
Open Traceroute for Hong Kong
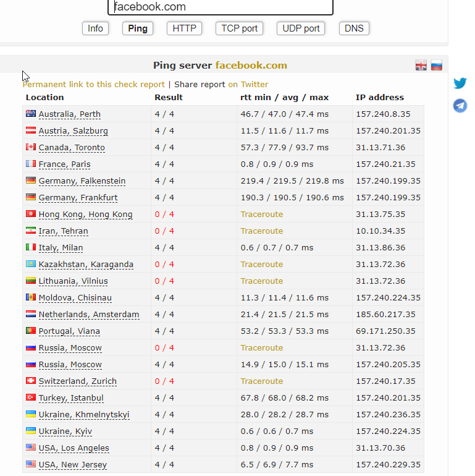coord(262,215)
